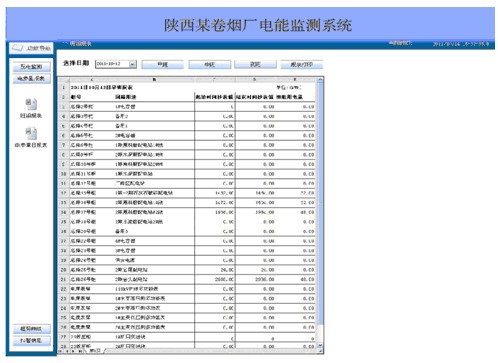This screenshot has height=363, width=498.
Task: Go to last sheet using tab navigation arrow
Action: click(81, 351)
